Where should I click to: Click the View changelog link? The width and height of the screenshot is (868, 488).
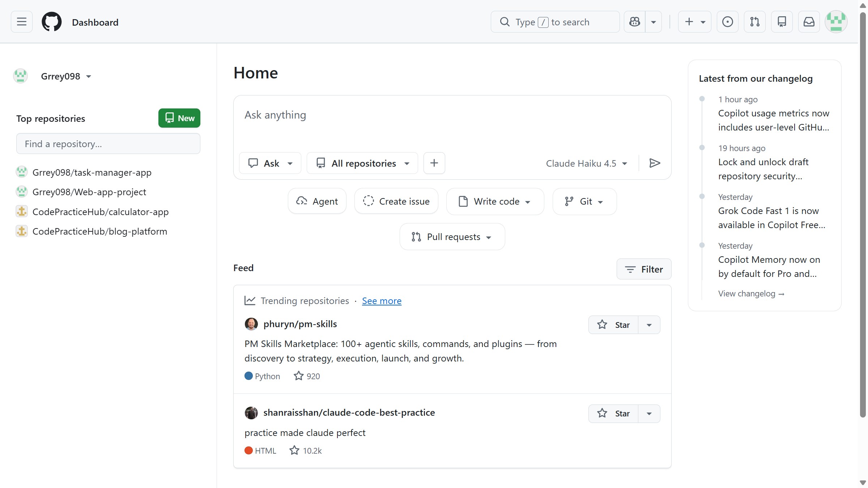pos(751,294)
